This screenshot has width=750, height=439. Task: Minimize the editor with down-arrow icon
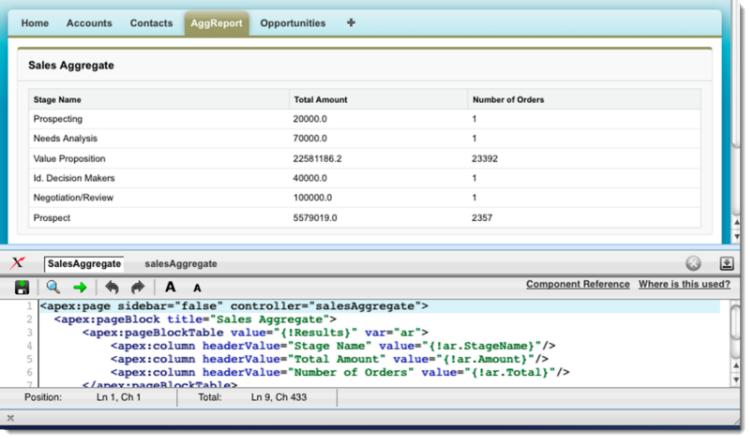pos(726,264)
